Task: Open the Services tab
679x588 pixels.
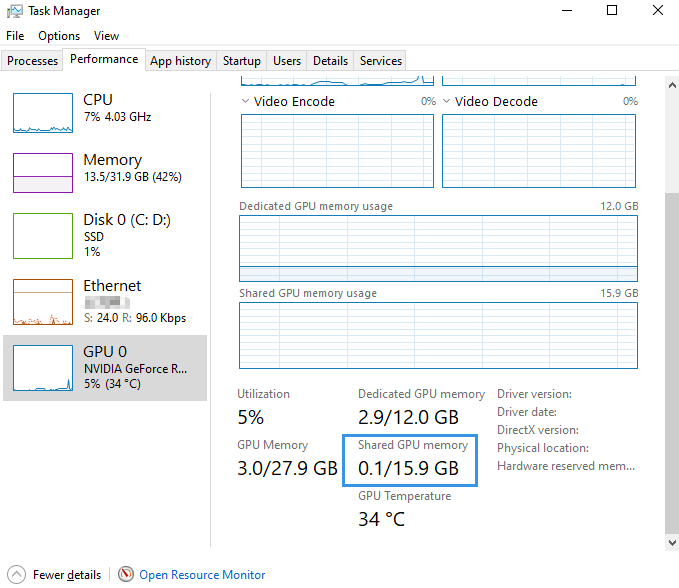Action: coord(381,61)
